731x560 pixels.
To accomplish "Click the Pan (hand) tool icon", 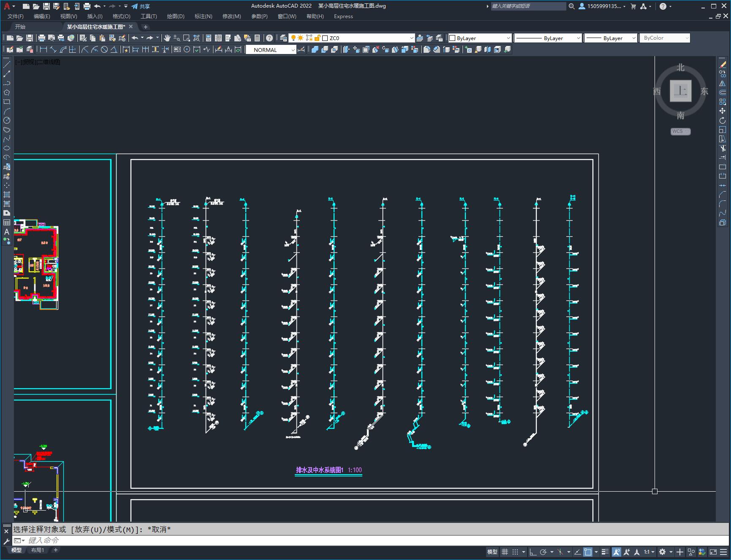I will click(x=167, y=38).
